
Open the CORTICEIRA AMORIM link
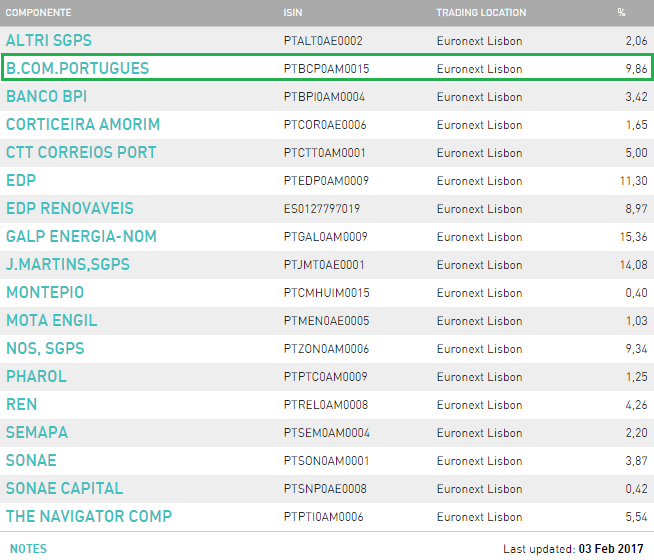83,124
